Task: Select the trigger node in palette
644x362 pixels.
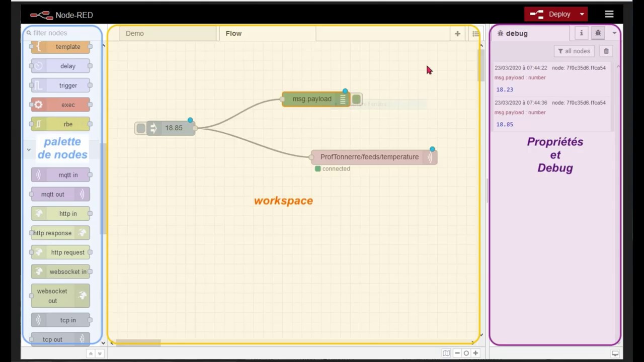Action: click(60, 85)
